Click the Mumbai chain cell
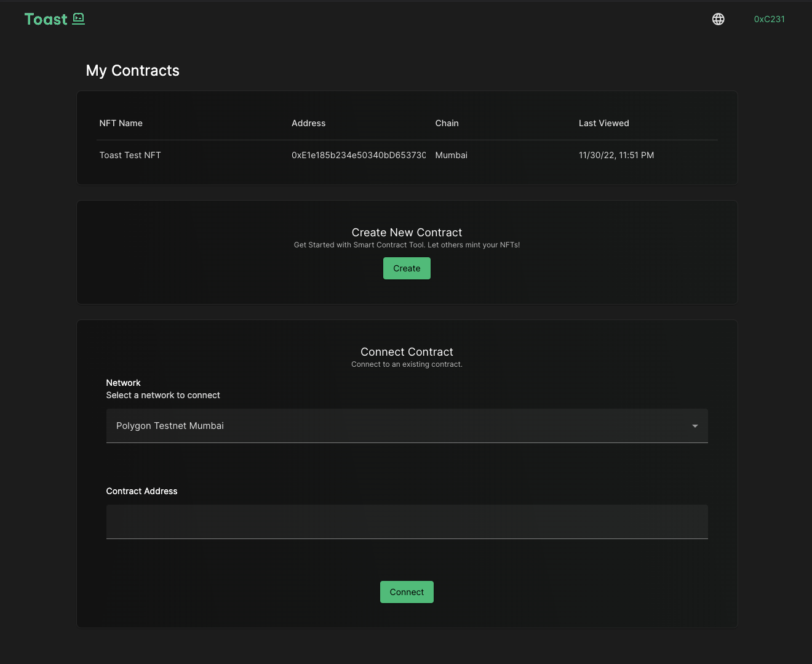The width and height of the screenshot is (812, 664). (x=451, y=155)
